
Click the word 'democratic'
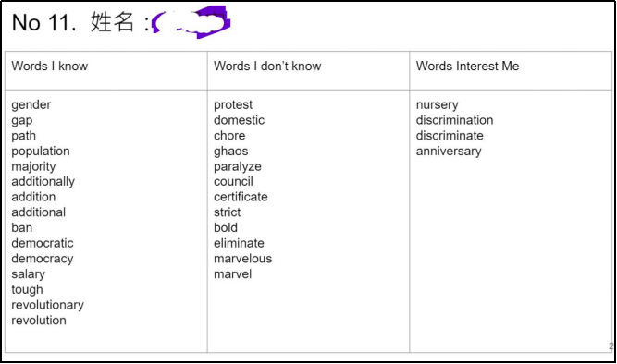43,243
